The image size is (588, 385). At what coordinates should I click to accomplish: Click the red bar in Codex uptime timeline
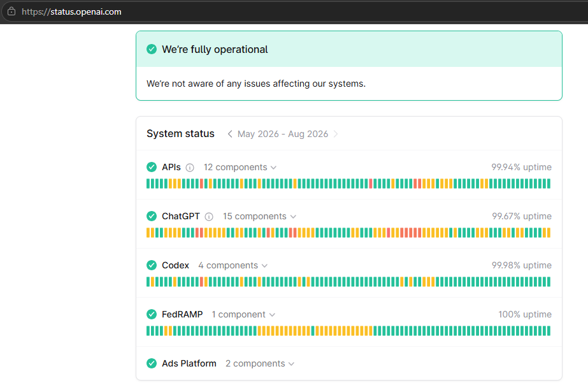201,282
